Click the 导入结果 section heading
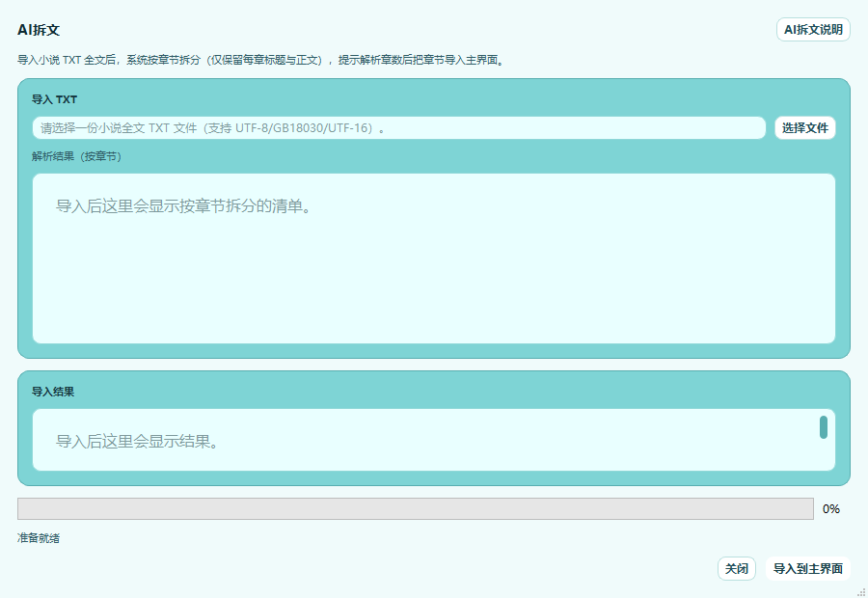Screen dimensions: 868x598 pos(53,392)
